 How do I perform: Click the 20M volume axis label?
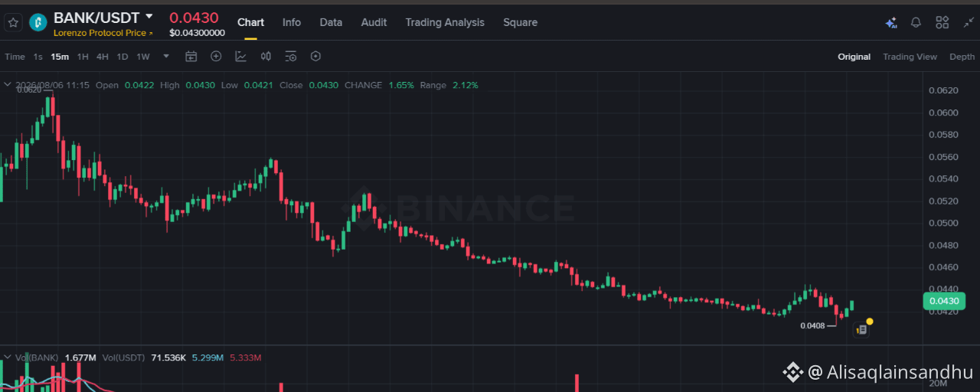[938, 384]
